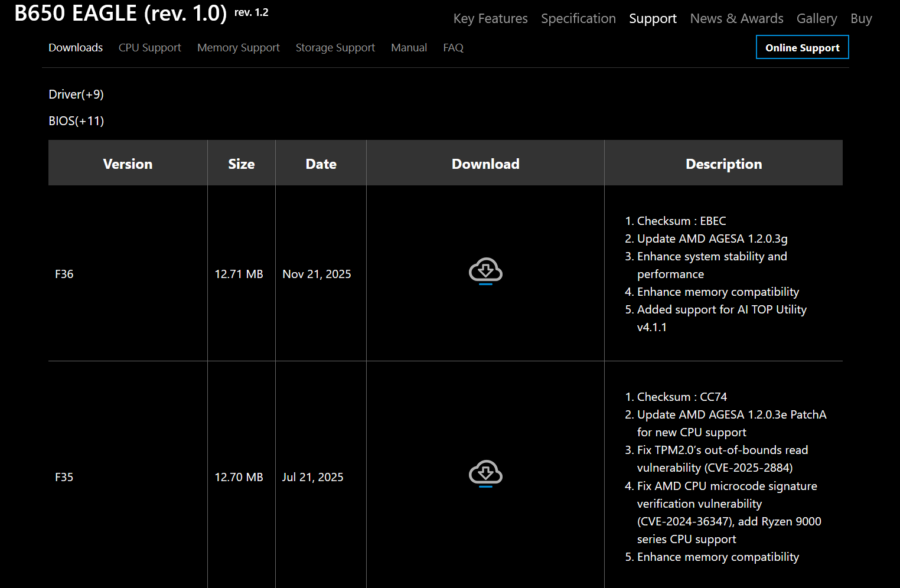Click the B650 EAGLE product title
The image size is (900, 588).
tap(120, 13)
